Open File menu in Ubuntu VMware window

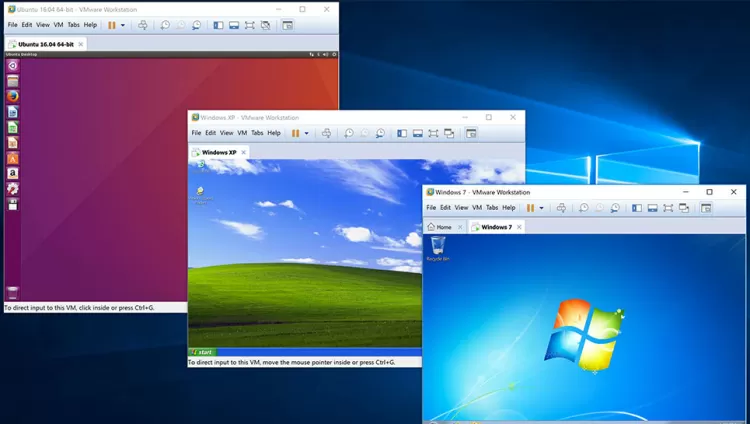(12, 25)
